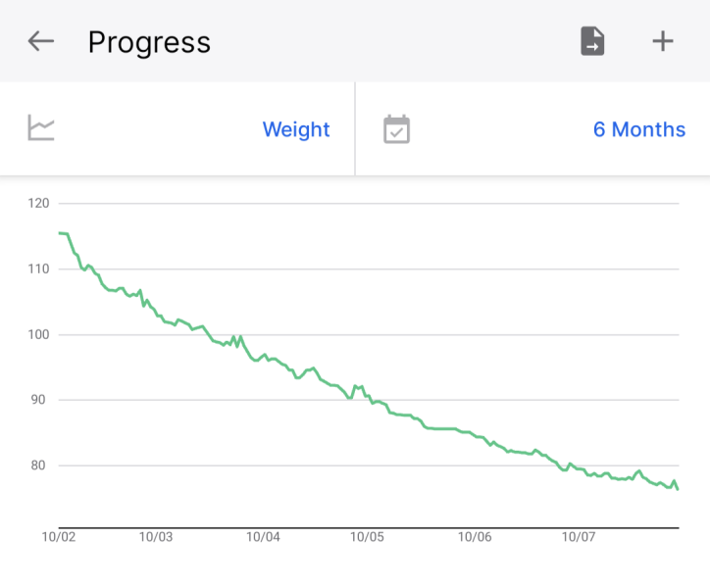710x588 pixels.
Task: Click the 10/02 date axis label
Action: [59, 537]
